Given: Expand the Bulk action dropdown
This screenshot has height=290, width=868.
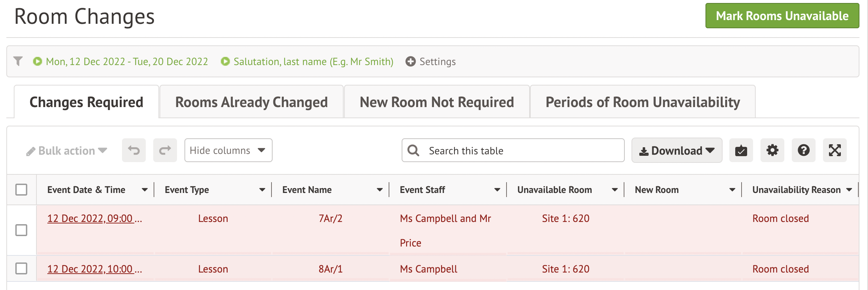Looking at the screenshot, I should tap(67, 151).
